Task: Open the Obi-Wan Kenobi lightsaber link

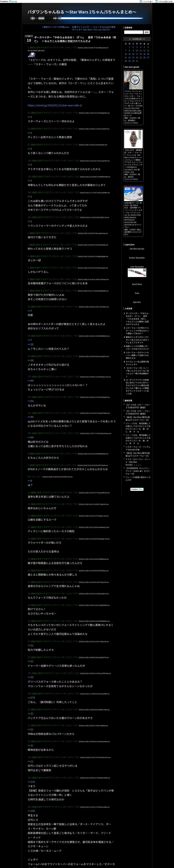Action: coord(137,249)
